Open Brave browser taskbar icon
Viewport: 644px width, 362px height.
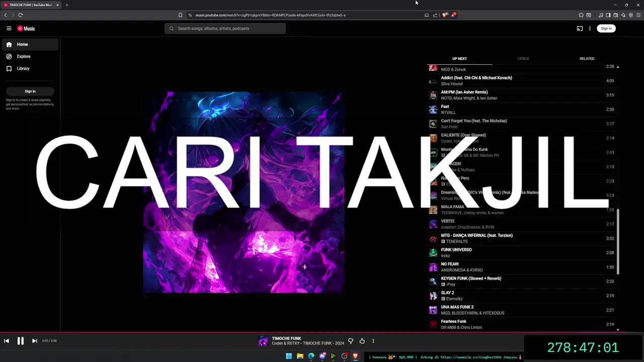click(x=355, y=356)
